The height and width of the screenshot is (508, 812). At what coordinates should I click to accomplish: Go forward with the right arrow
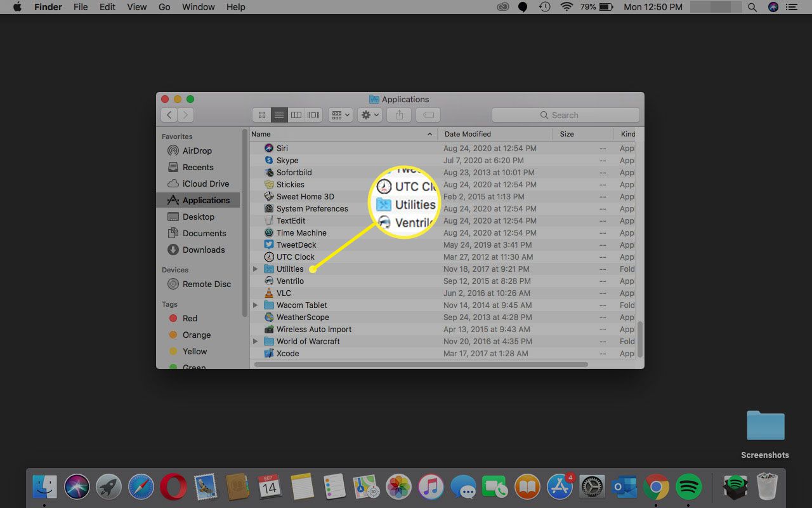pyautogui.click(x=185, y=115)
